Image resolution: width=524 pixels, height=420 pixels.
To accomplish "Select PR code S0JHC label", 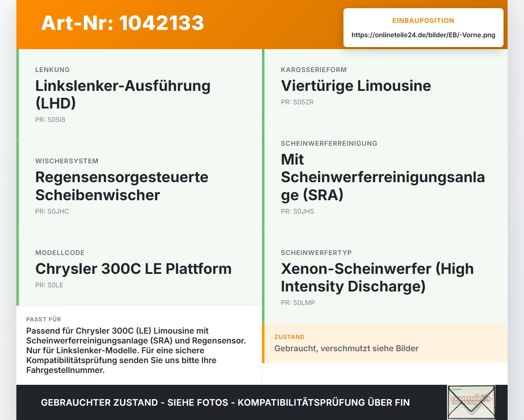I will (52, 212).
